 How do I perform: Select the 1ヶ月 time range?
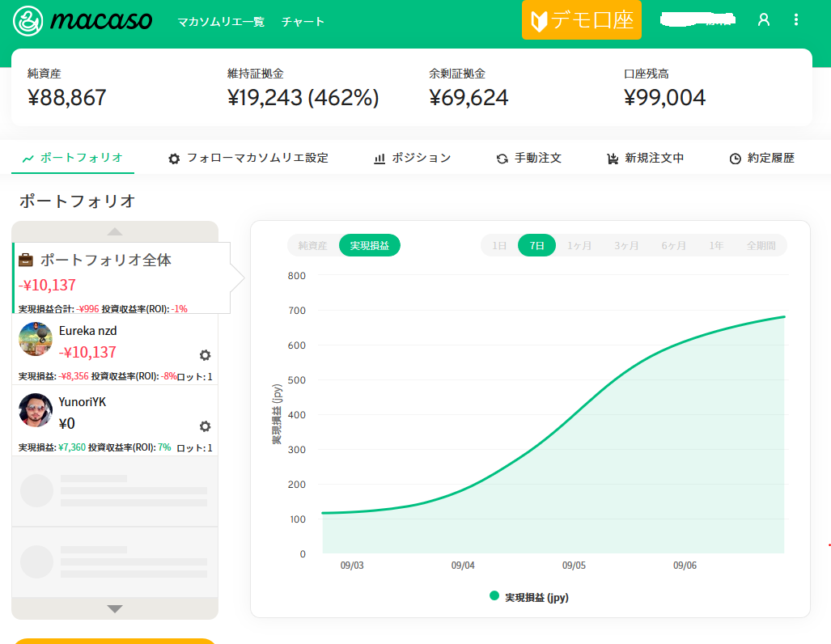click(x=579, y=245)
